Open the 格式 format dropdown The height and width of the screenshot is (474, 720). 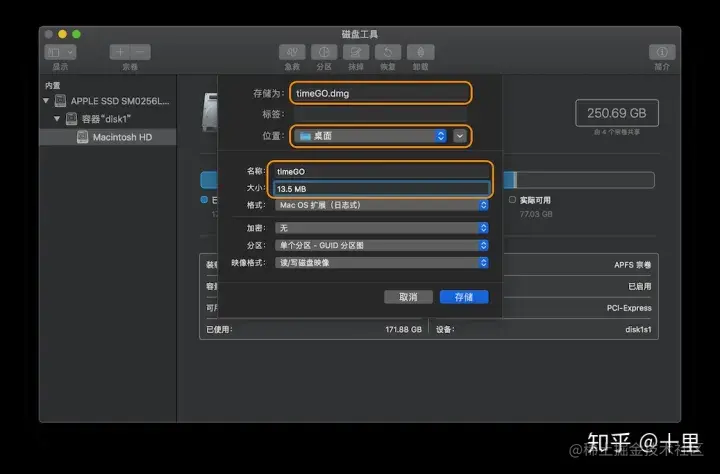click(382, 205)
